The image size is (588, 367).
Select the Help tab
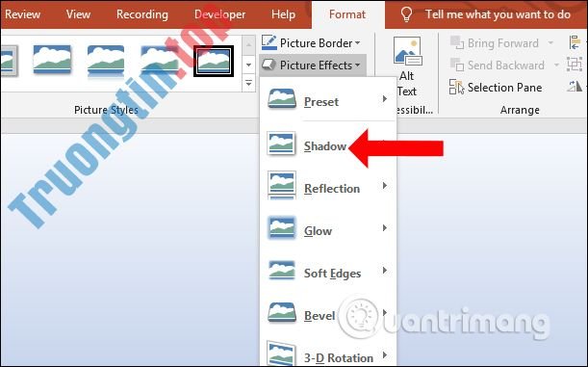click(x=283, y=14)
